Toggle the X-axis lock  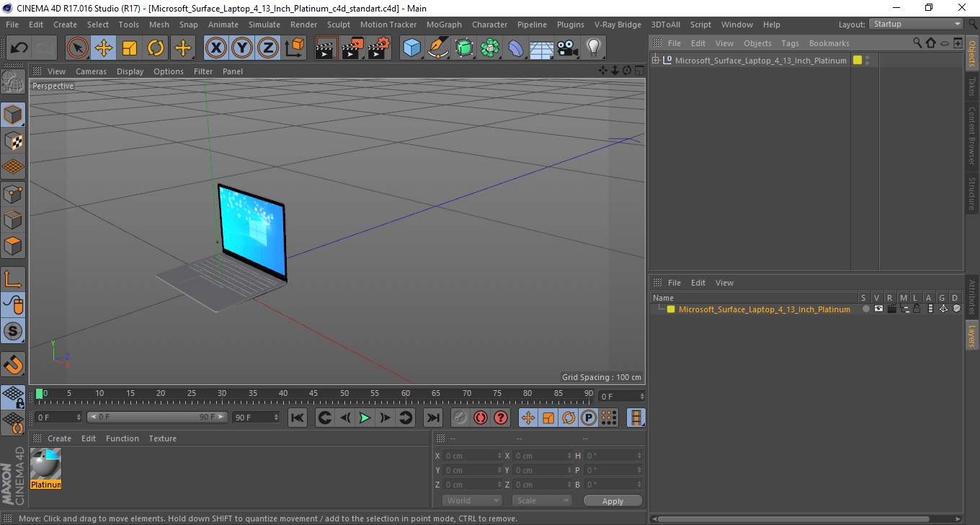216,48
